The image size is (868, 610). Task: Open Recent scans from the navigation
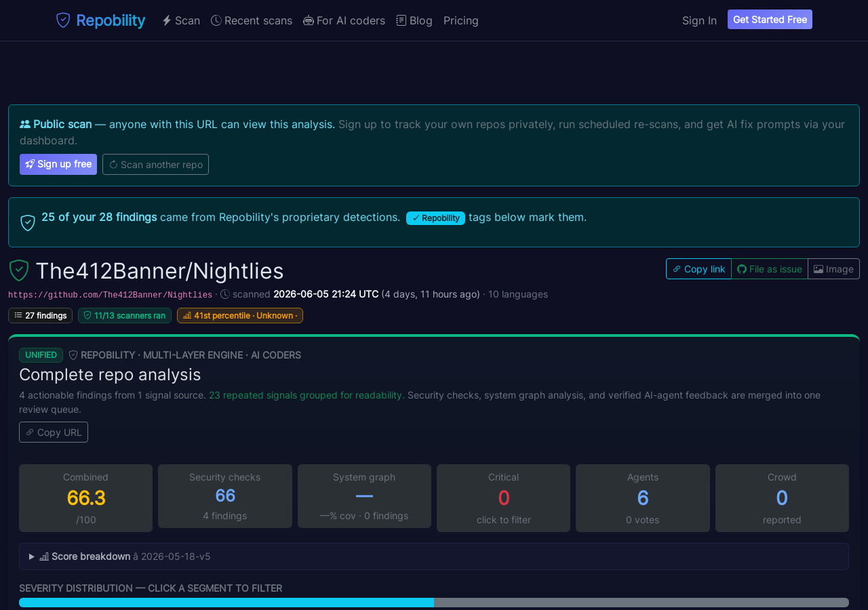click(252, 20)
